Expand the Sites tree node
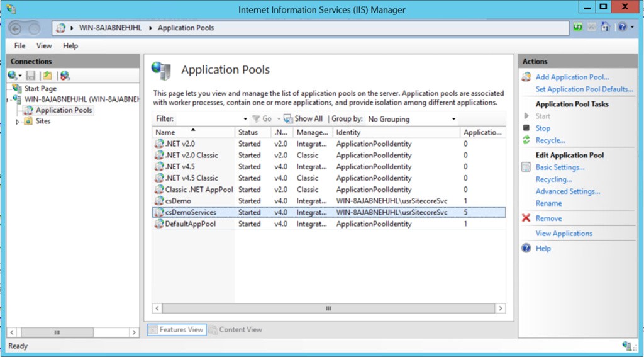644x357 pixels. point(18,122)
